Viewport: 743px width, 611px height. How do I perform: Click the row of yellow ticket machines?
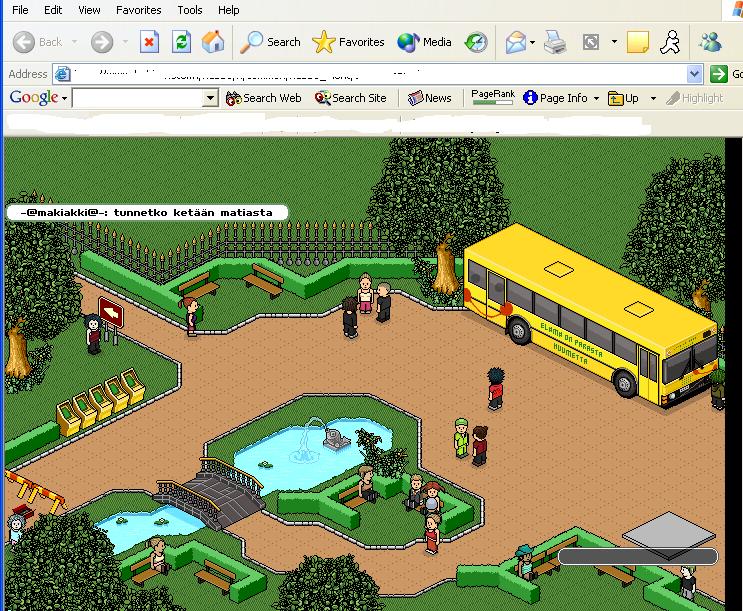pyautogui.click(x=101, y=402)
